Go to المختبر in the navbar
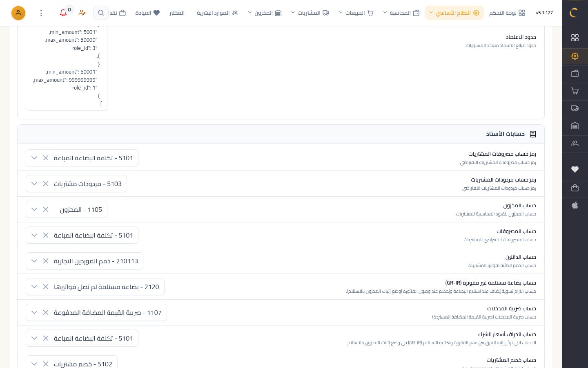This screenshot has width=588, height=368. (177, 13)
